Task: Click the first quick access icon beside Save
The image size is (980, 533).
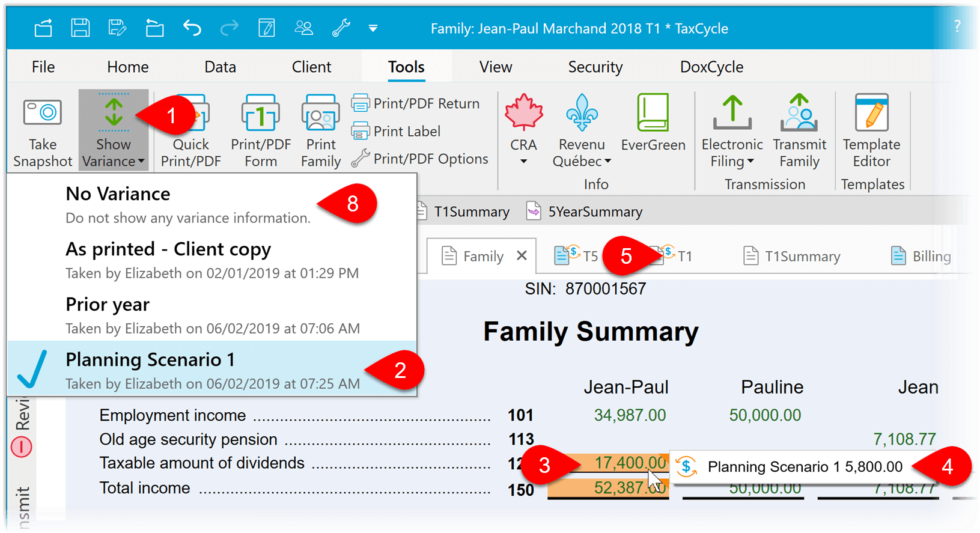Action: (43, 28)
